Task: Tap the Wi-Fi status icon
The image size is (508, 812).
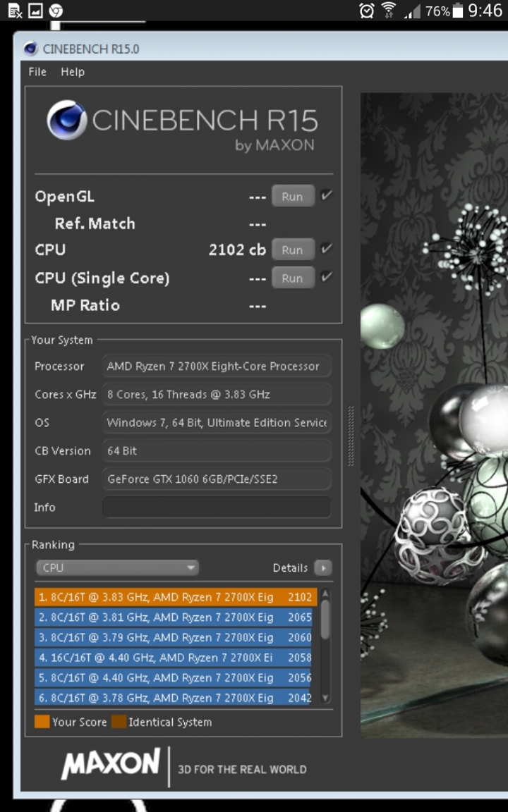Action: (388, 11)
